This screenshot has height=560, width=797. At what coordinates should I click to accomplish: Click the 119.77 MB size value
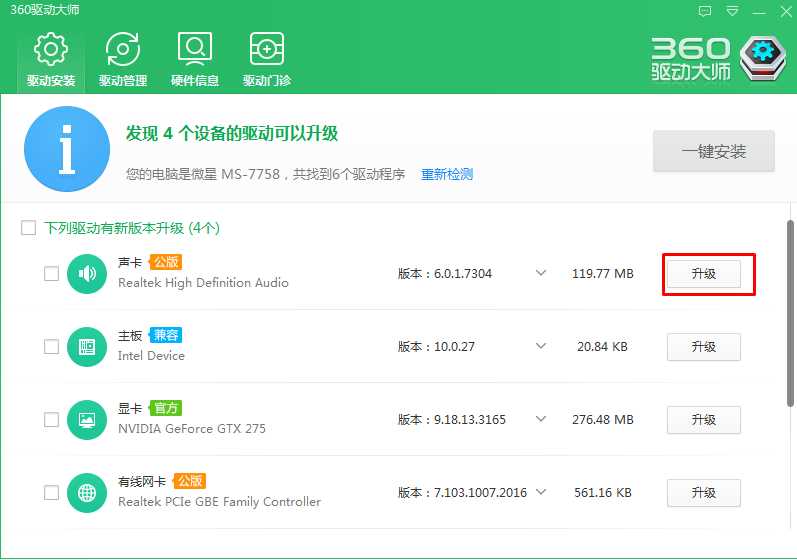click(603, 274)
